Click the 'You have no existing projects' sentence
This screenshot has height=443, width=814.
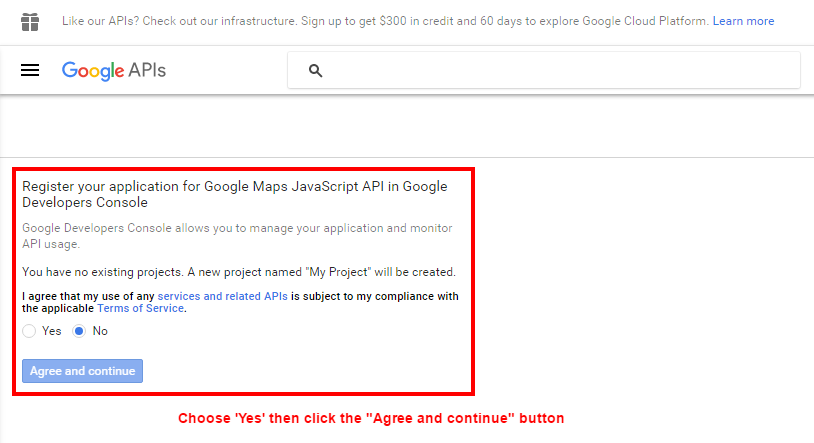tap(239, 272)
